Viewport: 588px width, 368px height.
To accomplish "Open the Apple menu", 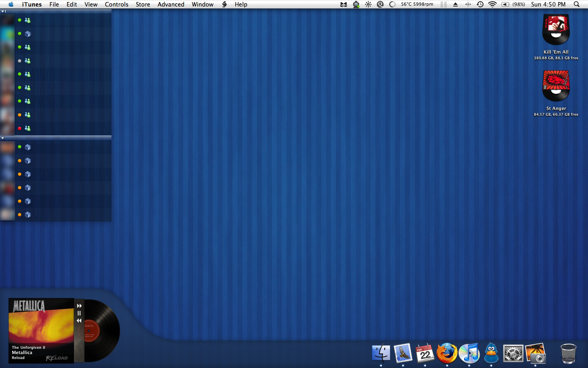I will coord(11,4).
